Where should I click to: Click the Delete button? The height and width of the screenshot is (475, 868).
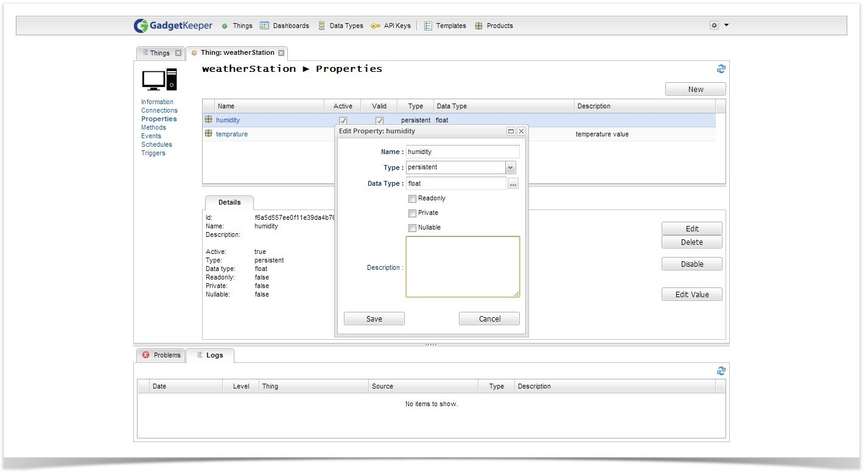(x=692, y=242)
